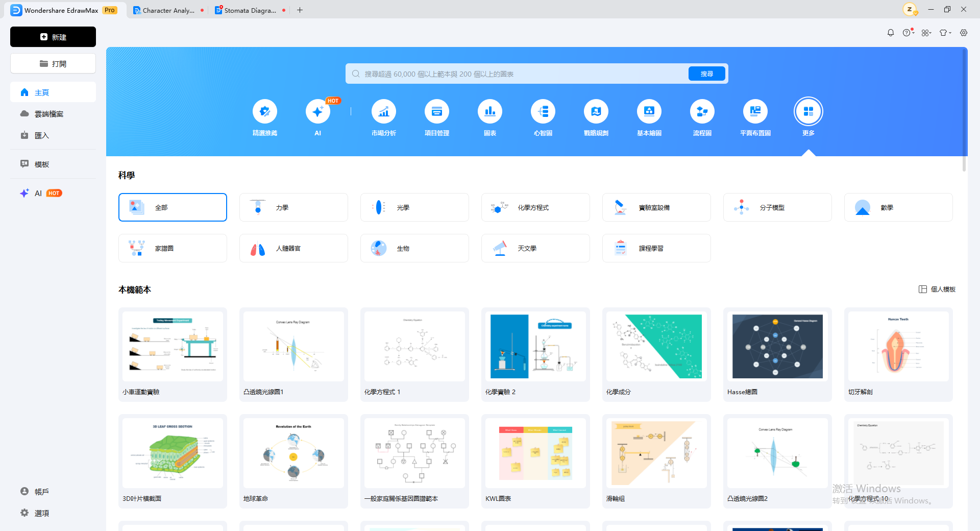
Task: Select the 基本繪圖 category icon
Action: coord(649,111)
